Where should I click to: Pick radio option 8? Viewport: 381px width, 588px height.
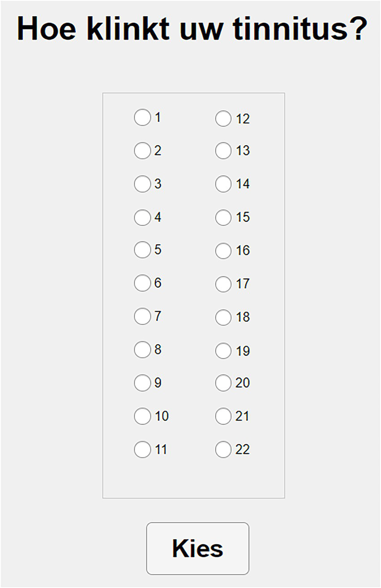point(142,349)
